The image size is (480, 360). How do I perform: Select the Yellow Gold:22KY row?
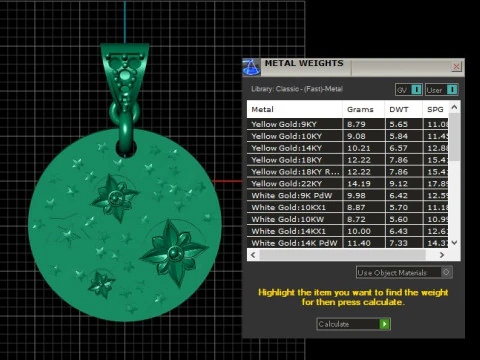click(x=348, y=184)
